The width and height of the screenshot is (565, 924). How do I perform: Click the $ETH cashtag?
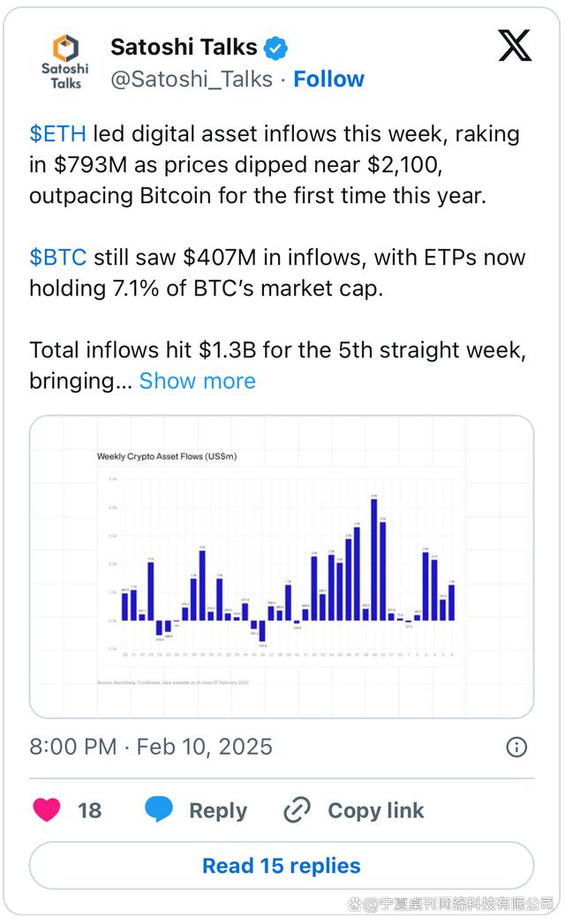click(x=58, y=134)
